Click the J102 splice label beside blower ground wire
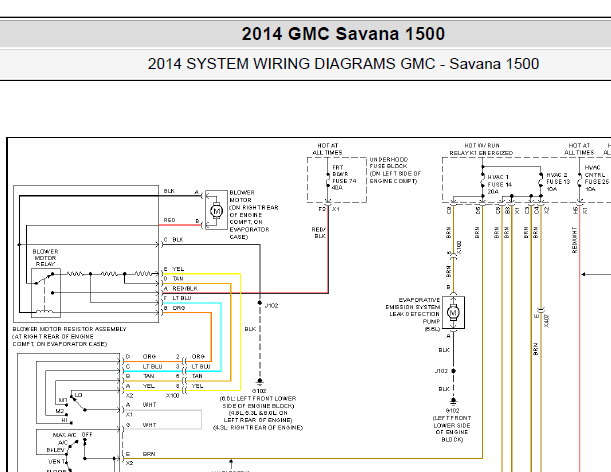The width and height of the screenshot is (611, 472). click(x=271, y=306)
